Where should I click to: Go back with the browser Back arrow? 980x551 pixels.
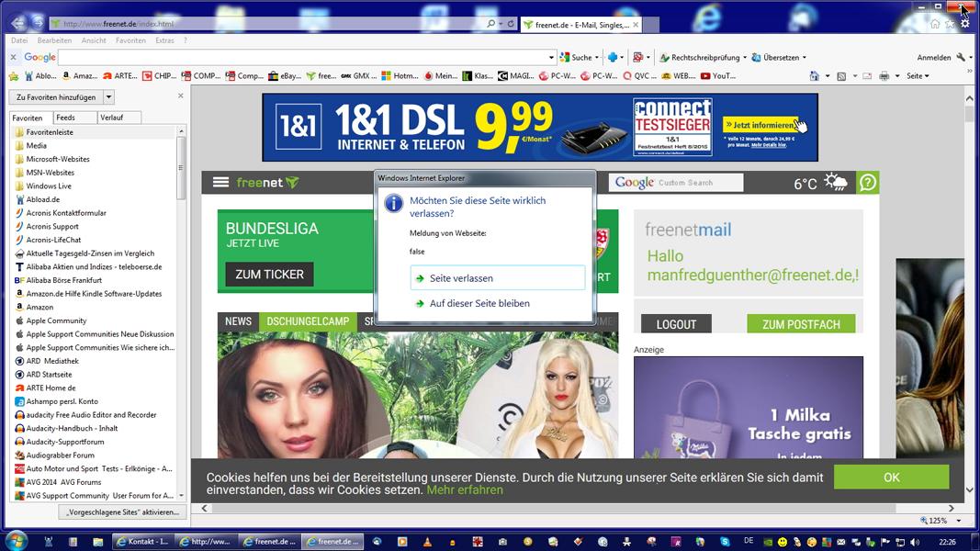18,23
